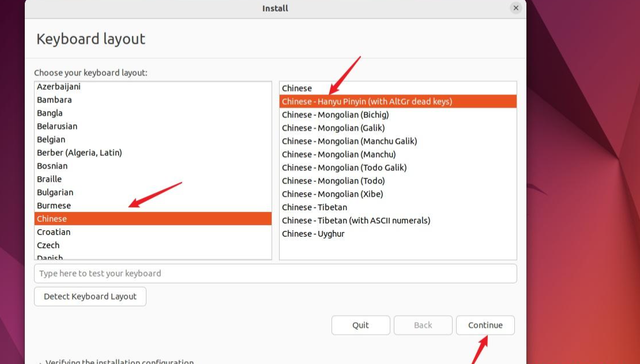Select Belarusian in the language list
Screen dimensions: 640x364
[153, 126]
